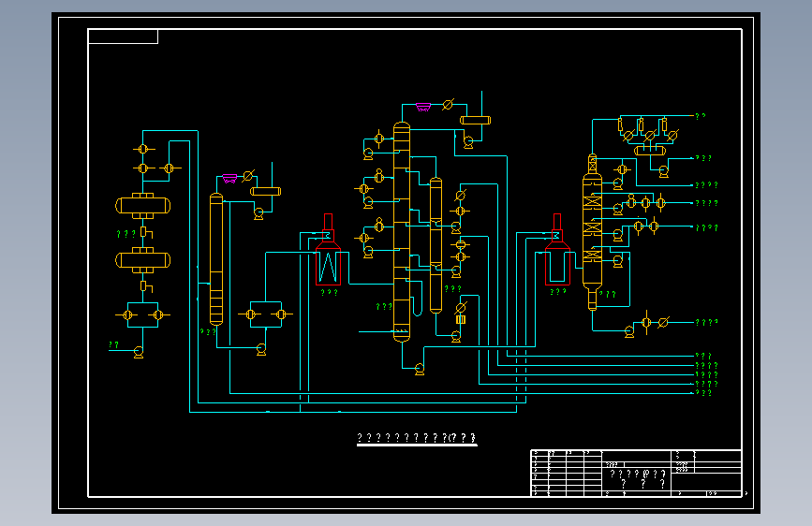This screenshot has height=526, width=812.
Task: Select the tall yellow tower on the left
Action: coord(216,259)
